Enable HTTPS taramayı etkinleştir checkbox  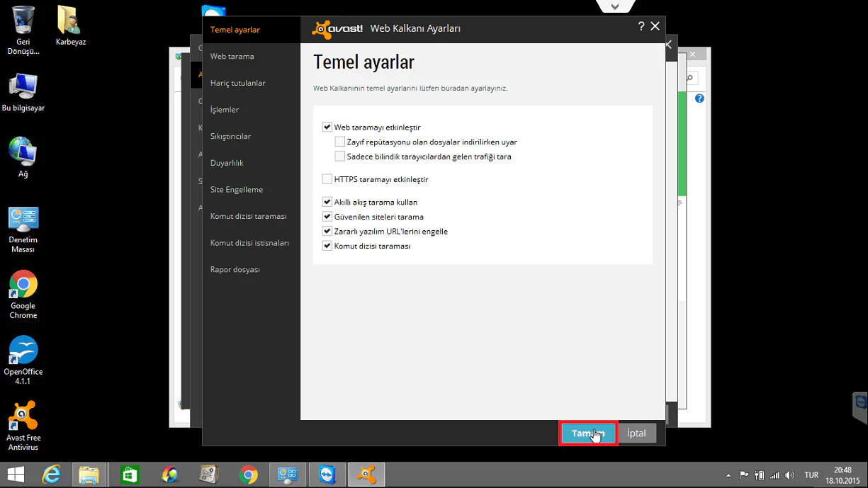coord(327,179)
